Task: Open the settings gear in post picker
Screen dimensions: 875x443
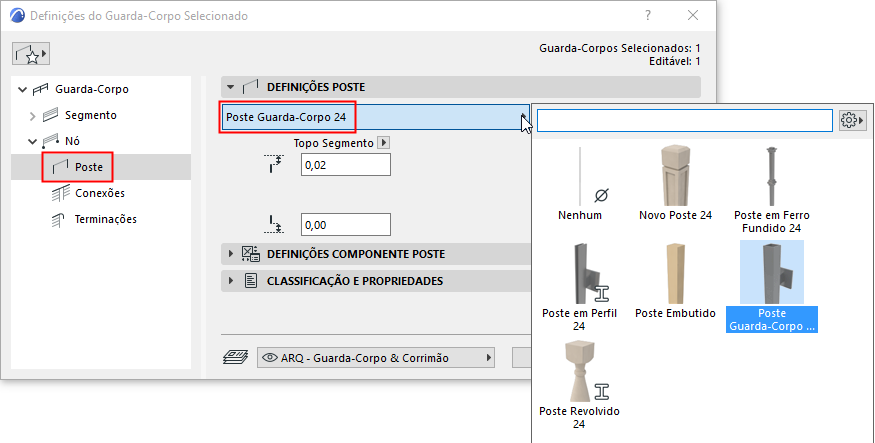Action: click(x=853, y=120)
